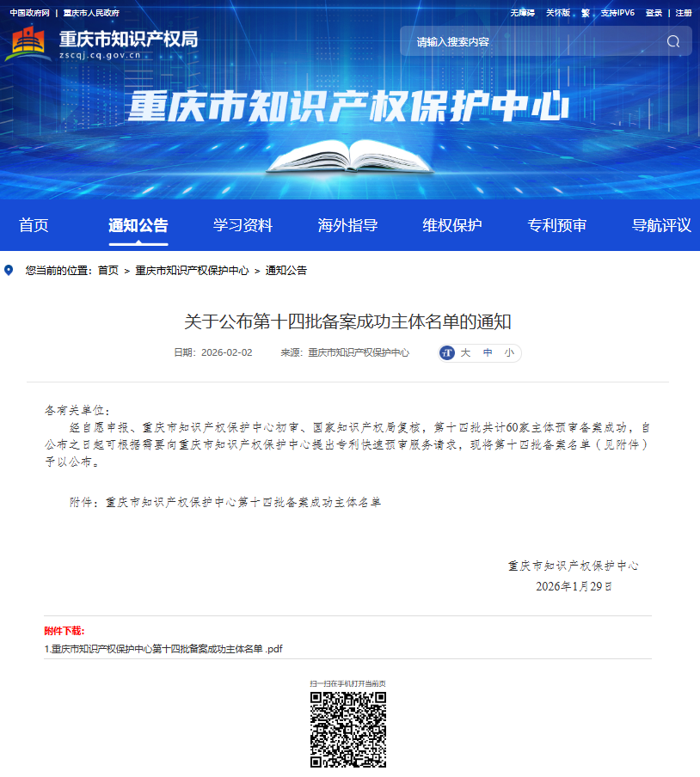Open the 首页 navigation tab

pyautogui.click(x=34, y=225)
